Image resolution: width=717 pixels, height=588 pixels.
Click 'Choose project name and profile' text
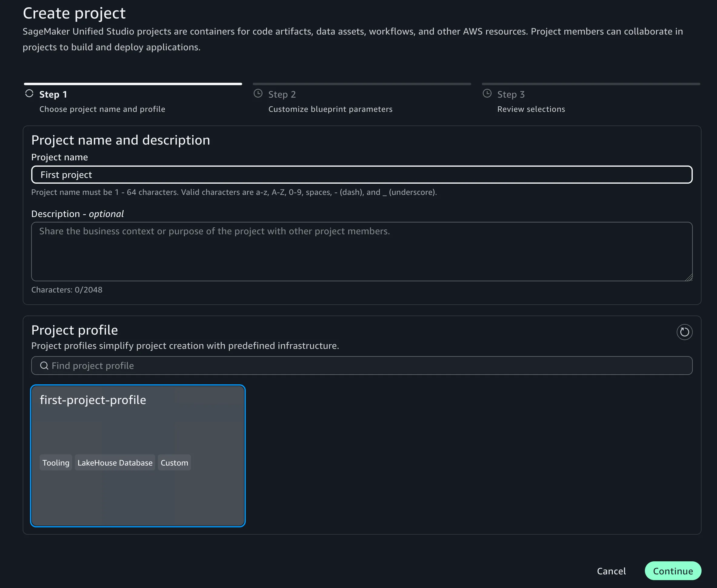pyautogui.click(x=102, y=109)
